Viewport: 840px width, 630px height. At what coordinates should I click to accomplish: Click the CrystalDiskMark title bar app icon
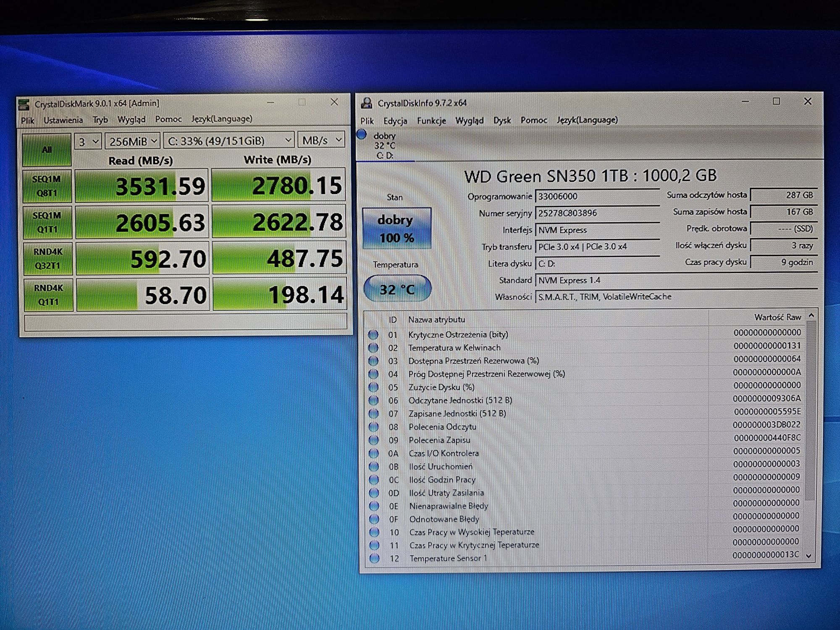point(24,104)
